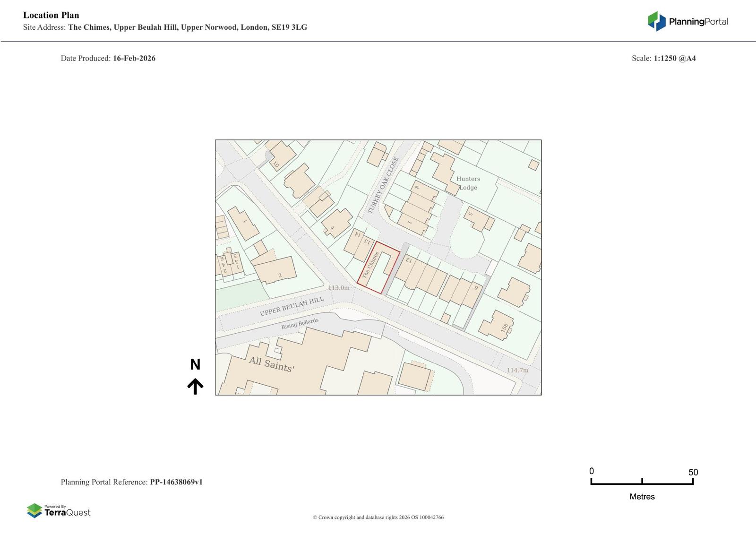Click the 113.0m spot height
Viewport: 756px width, 535px height.
tap(339, 287)
